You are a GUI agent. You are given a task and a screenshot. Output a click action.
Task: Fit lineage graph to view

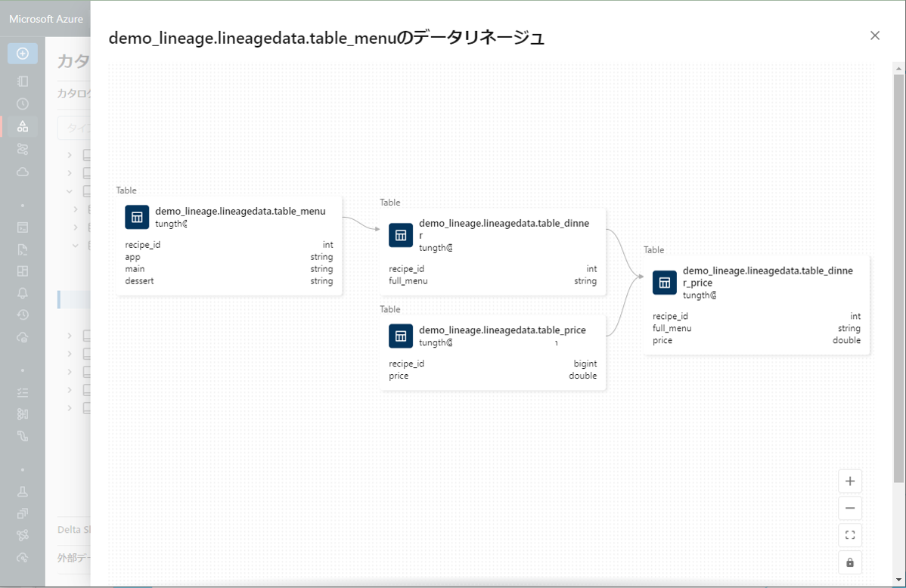(850, 536)
